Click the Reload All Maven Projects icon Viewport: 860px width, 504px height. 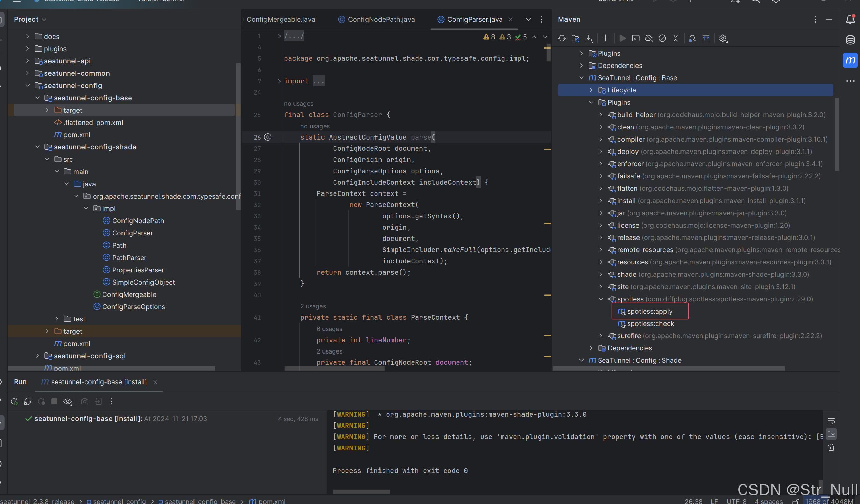click(x=562, y=38)
